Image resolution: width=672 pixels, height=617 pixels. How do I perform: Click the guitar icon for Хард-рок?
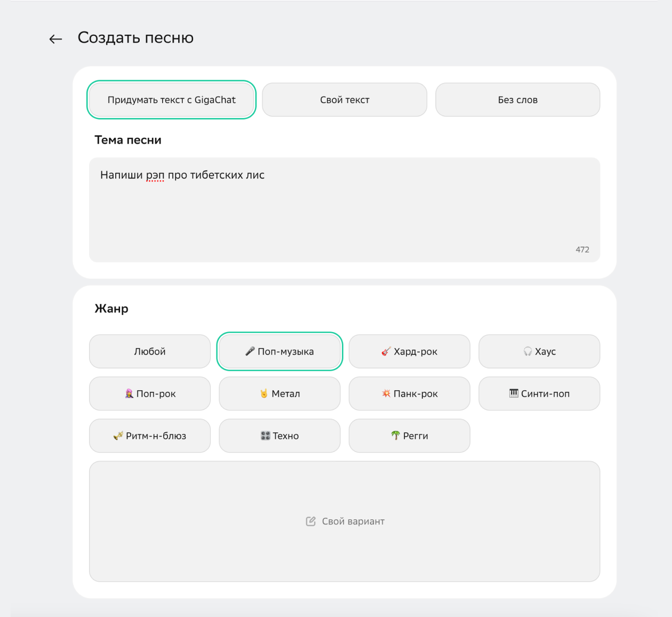pyautogui.click(x=386, y=351)
